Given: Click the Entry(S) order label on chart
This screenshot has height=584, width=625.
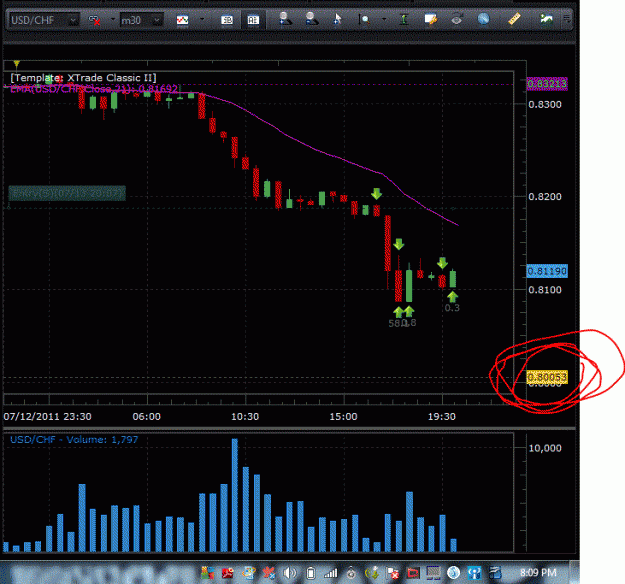Looking at the screenshot, I should coord(67,193).
